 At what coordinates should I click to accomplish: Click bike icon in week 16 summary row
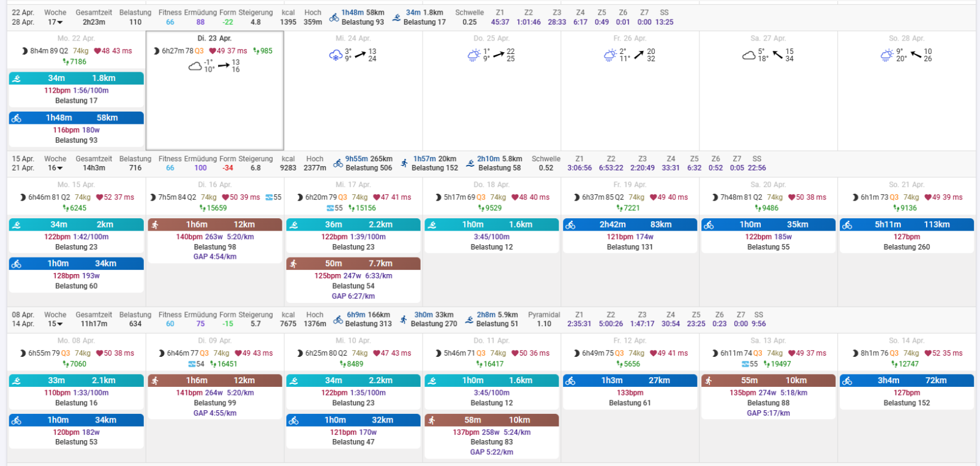pyautogui.click(x=338, y=163)
